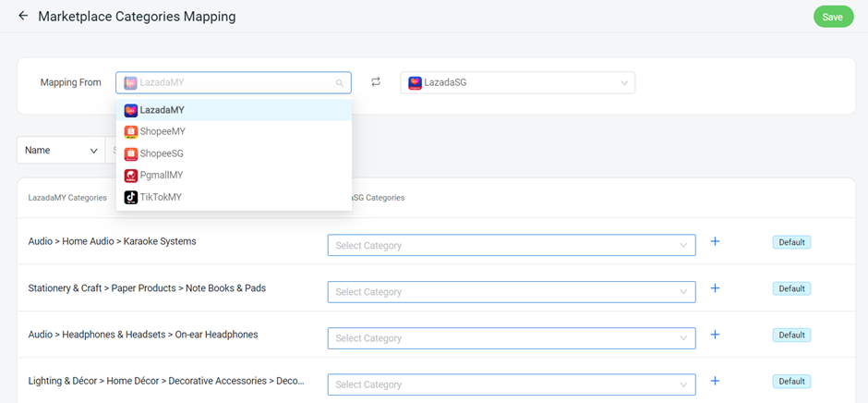Open the LazadaSG marketplace dropdown
The height and width of the screenshot is (403, 868).
point(518,82)
